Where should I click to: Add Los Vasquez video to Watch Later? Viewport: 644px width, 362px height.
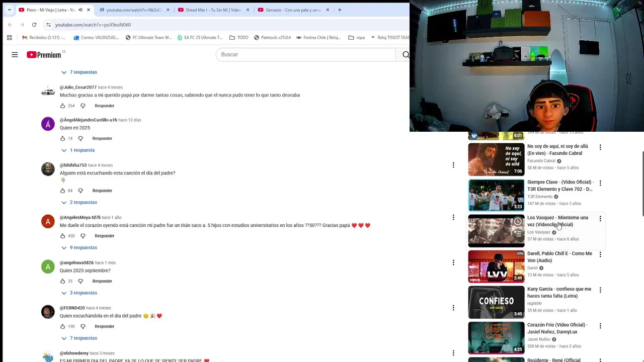click(518, 222)
